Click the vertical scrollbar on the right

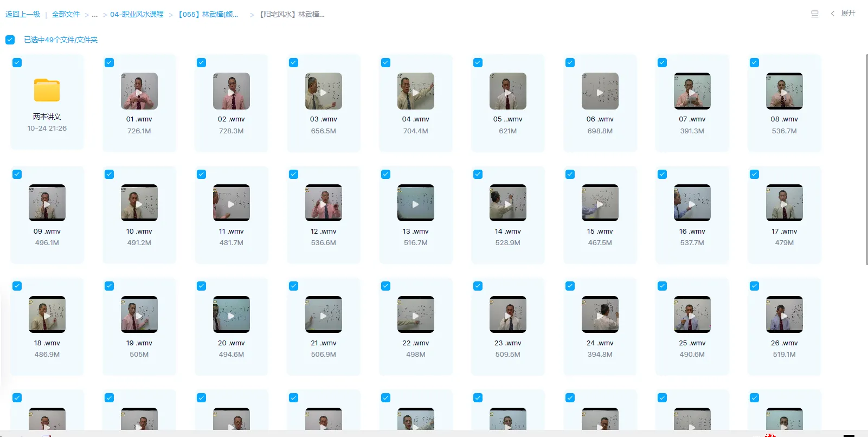[866, 159]
